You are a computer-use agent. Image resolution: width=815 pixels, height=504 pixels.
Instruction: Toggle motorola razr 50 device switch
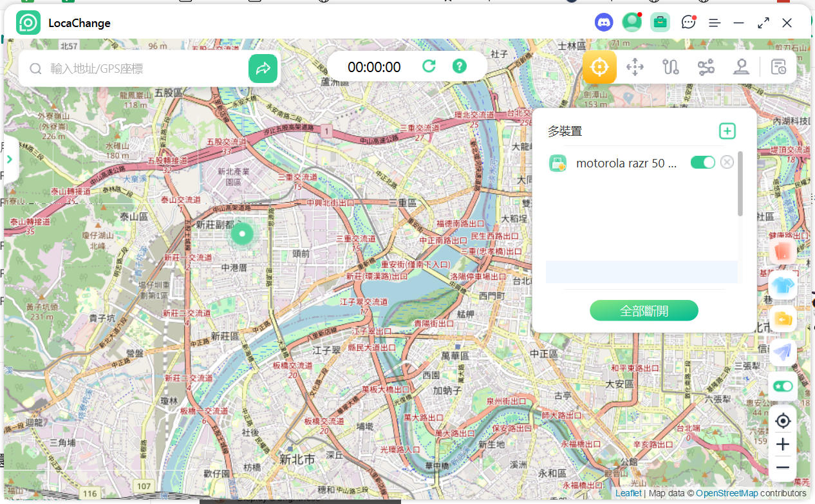[x=702, y=162]
